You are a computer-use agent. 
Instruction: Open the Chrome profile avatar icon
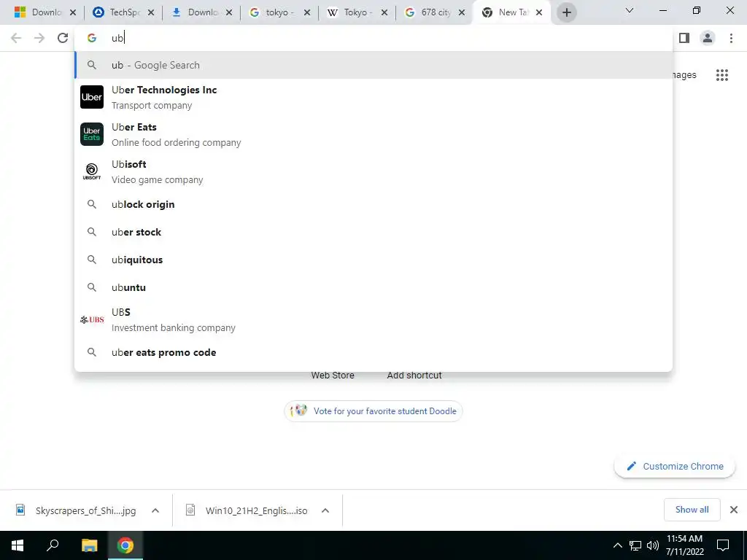[708, 38]
